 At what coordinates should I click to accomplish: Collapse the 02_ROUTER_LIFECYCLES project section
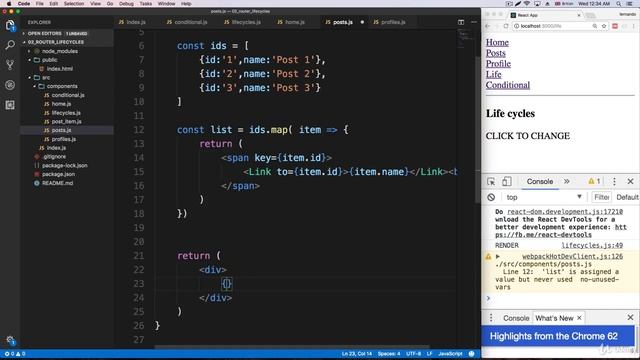(x=56, y=42)
